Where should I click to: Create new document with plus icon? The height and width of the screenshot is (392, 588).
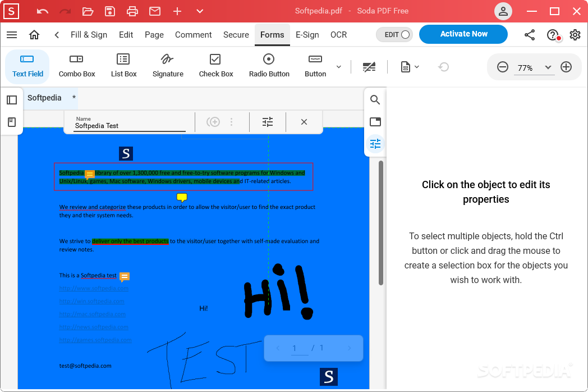coord(177,11)
